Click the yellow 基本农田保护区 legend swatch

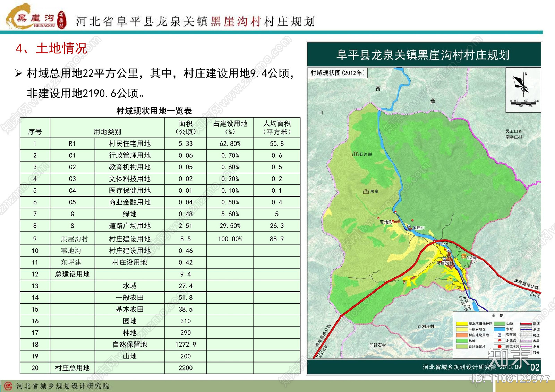462,324
